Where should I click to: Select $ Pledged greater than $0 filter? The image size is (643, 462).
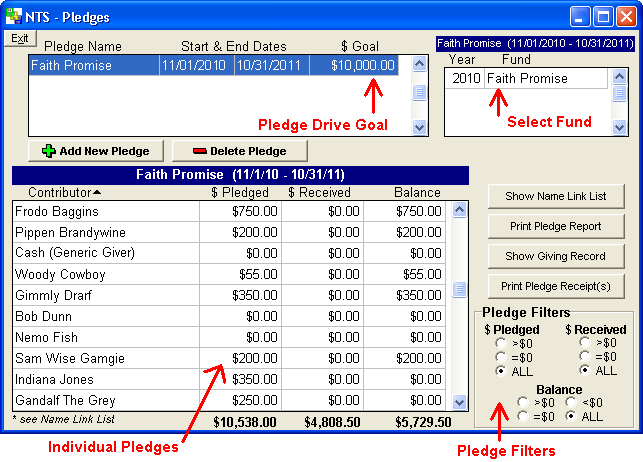(x=501, y=343)
